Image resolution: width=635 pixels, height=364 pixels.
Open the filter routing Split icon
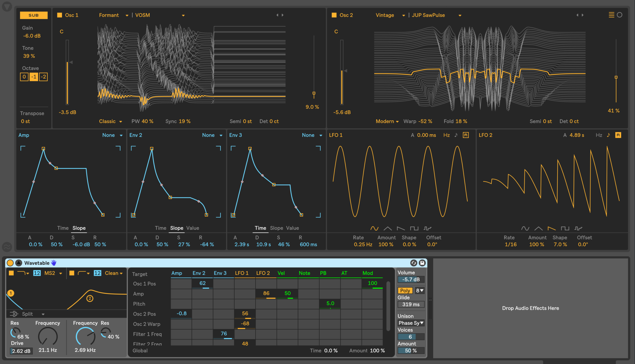tap(14, 314)
